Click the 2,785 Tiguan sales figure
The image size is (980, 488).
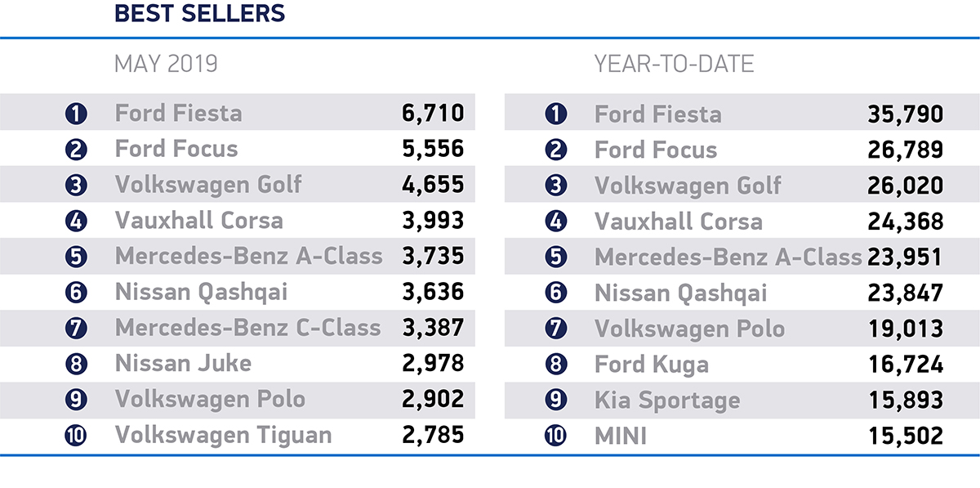pyautogui.click(x=433, y=435)
